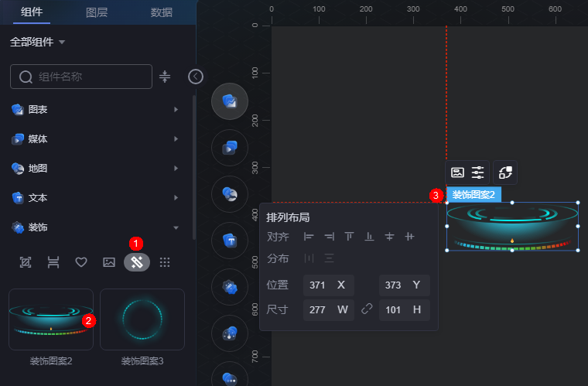The image size is (588, 386).
Task: Click the collapse-all icon beside search
Action: pos(165,77)
